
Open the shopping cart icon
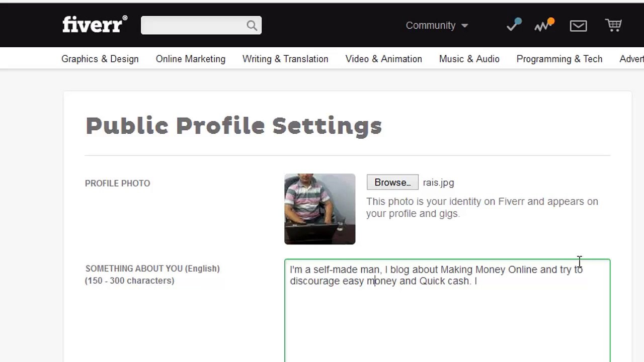coord(613,25)
